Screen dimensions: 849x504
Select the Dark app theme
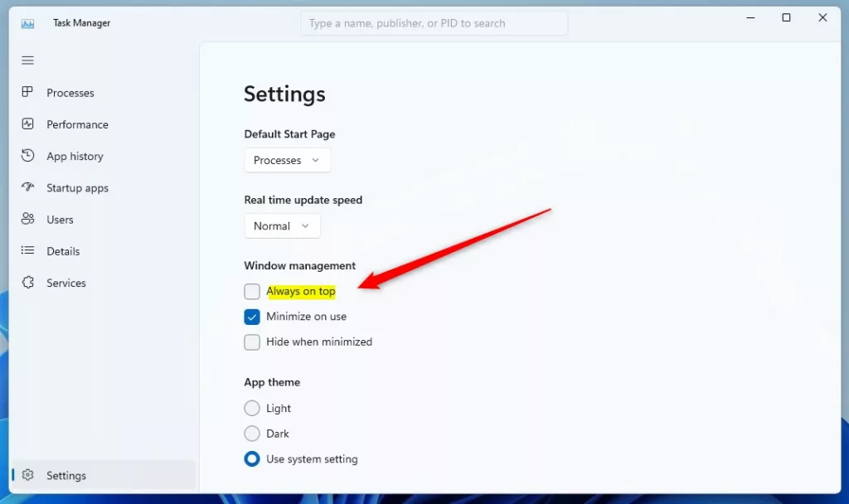coord(252,433)
